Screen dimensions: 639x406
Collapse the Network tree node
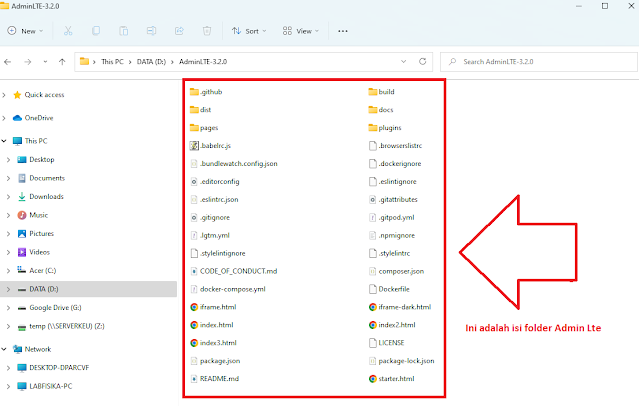click(x=4, y=349)
